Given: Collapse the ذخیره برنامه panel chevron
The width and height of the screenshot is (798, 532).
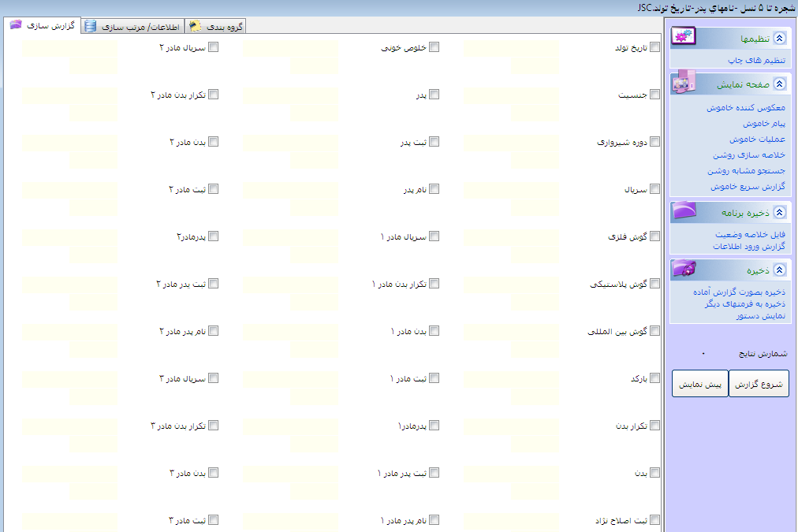Looking at the screenshot, I should click(x=779, y=213).
